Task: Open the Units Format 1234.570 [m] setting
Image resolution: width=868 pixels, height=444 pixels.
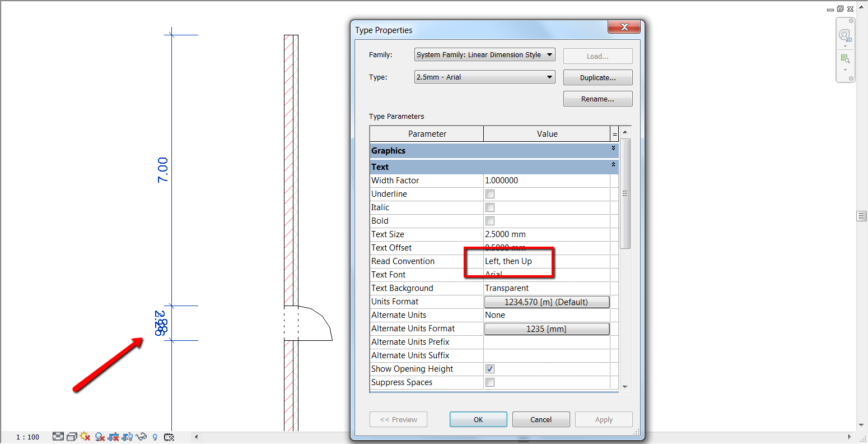Action: 547,302
